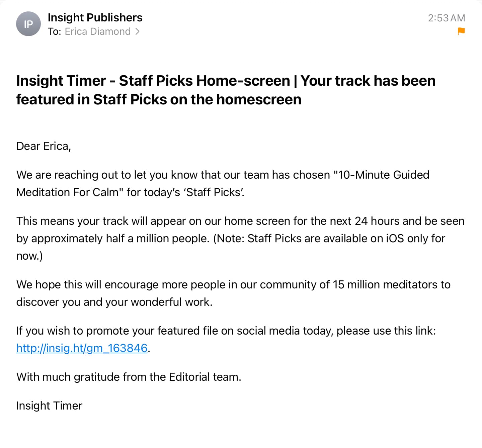Tap the Erica Diamond recipient name
This screenshot has height=448, width=482.
point(98,31)
